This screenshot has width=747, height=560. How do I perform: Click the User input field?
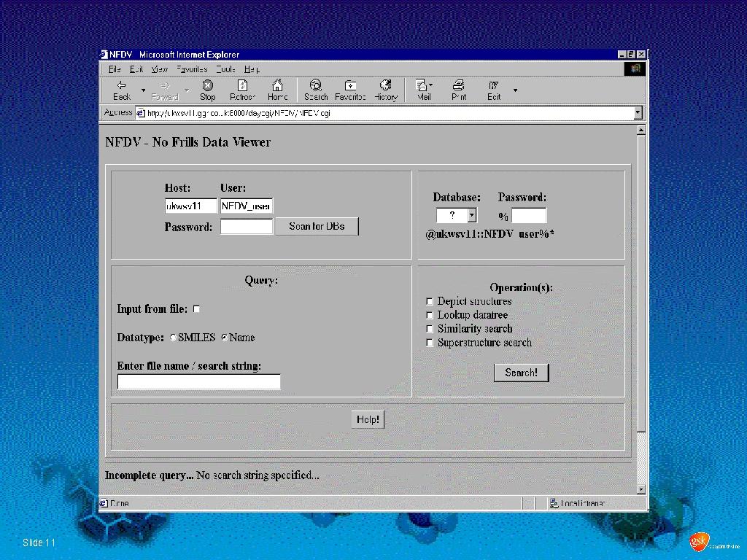[247, 206]
